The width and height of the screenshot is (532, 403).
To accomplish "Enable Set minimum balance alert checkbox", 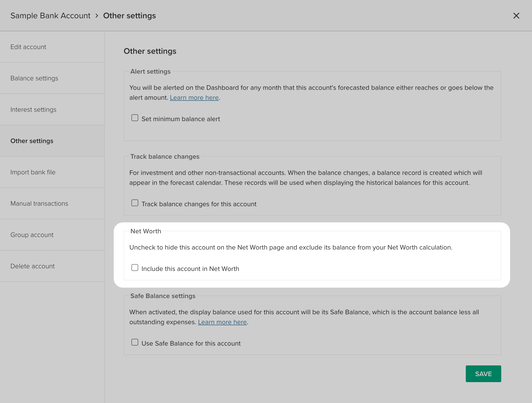I will [135, 118].
